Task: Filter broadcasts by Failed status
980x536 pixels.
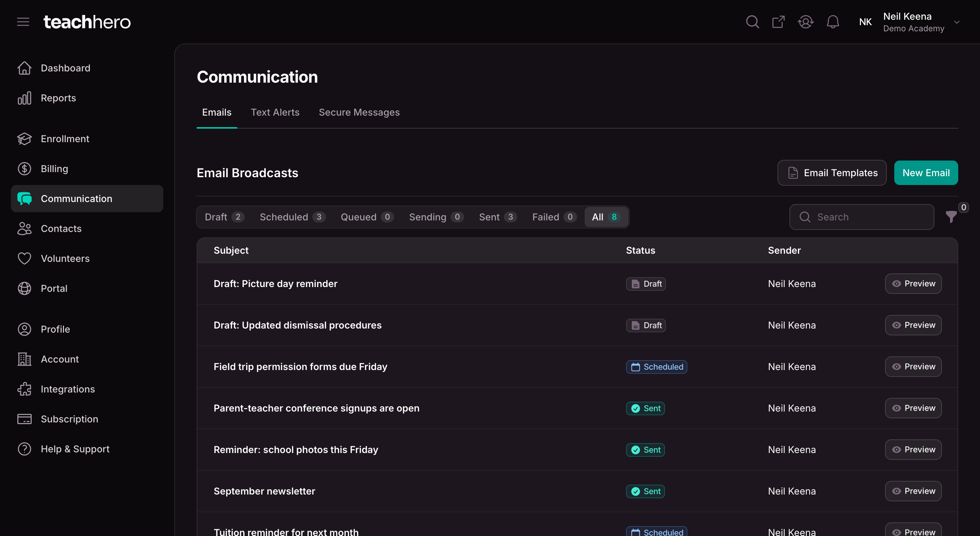Action: pos(554,217)
